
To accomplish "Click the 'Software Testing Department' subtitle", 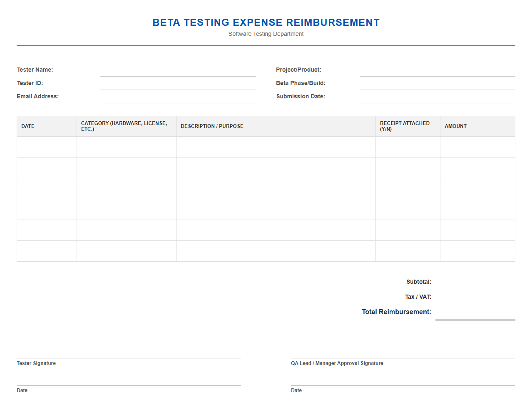I will pos(266,34).
